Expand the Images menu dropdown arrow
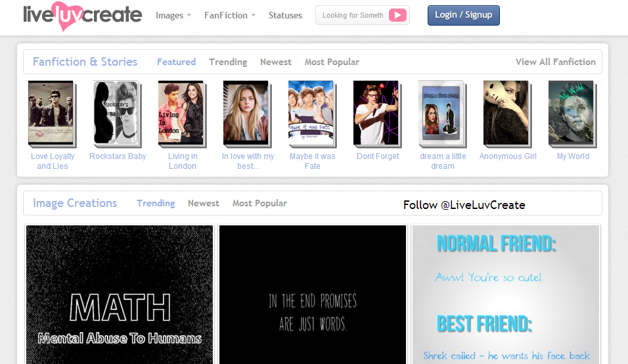628x364 pixels. click(x=189, y=15)
